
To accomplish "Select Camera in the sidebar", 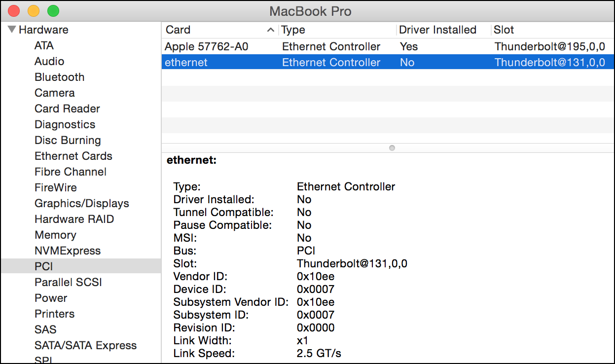I will pyautogui.click(x=55, y=93).
